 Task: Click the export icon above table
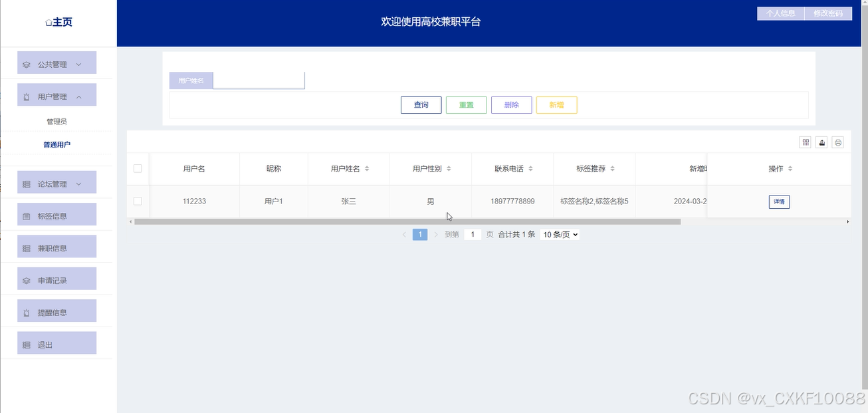821,142
